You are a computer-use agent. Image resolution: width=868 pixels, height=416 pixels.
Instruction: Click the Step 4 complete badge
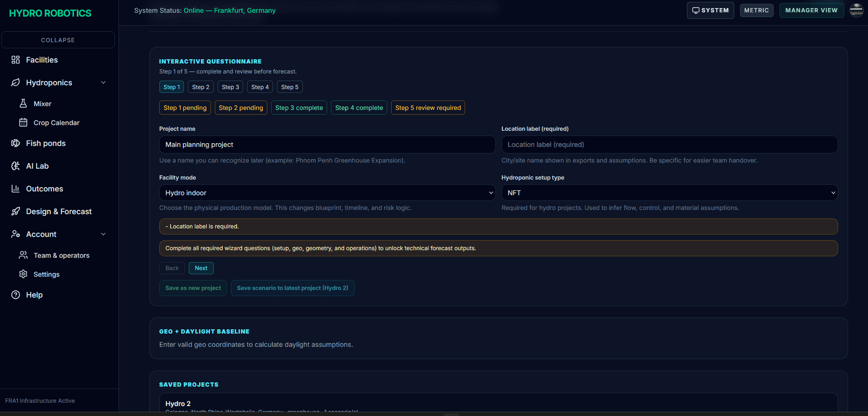(359, 108)
